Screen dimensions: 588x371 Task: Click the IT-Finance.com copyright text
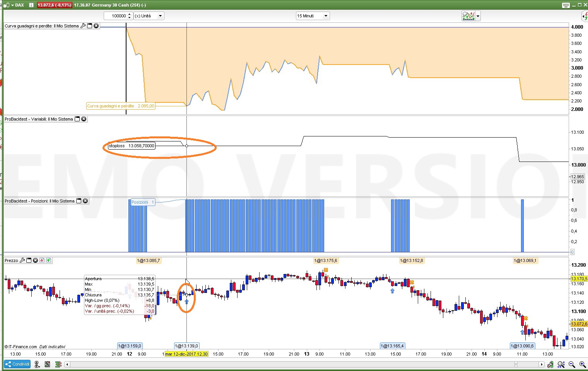(x=21, y=347)
